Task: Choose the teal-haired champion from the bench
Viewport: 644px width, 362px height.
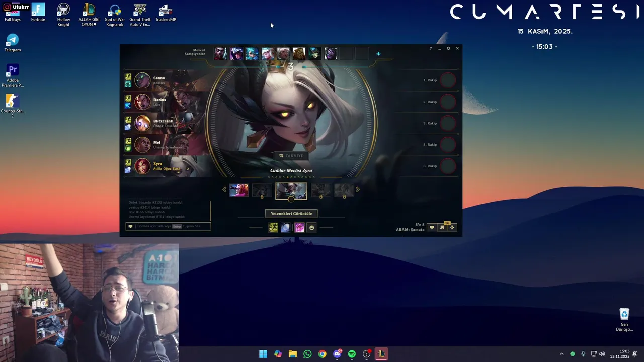Action: click(x=252, y=53)
